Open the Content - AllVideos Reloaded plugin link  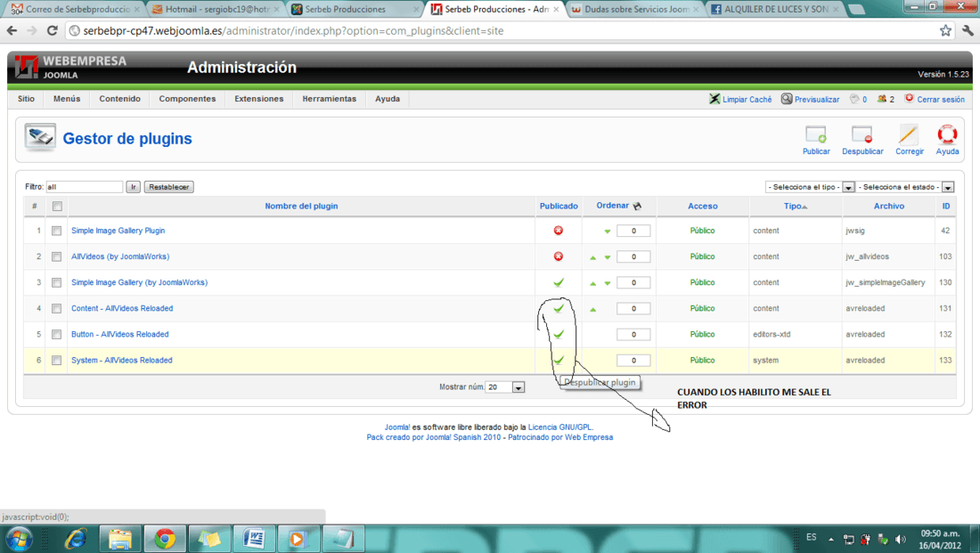click(122, 308)
